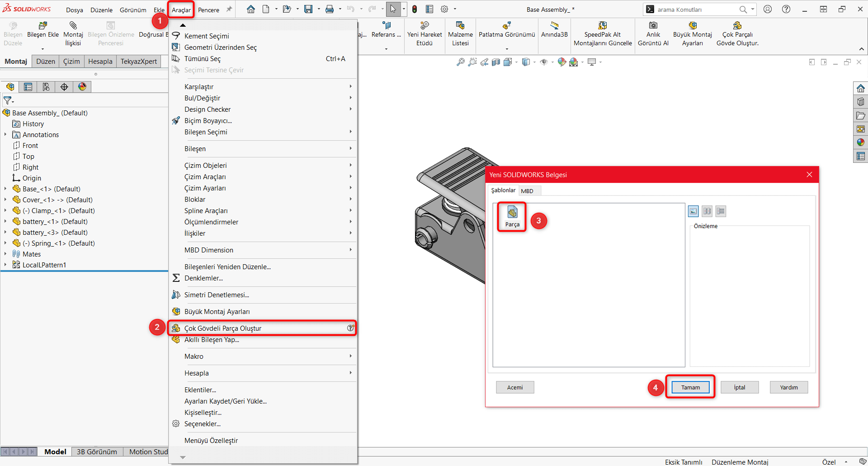Click Montaj İlişkisi tool

(73, 34)
